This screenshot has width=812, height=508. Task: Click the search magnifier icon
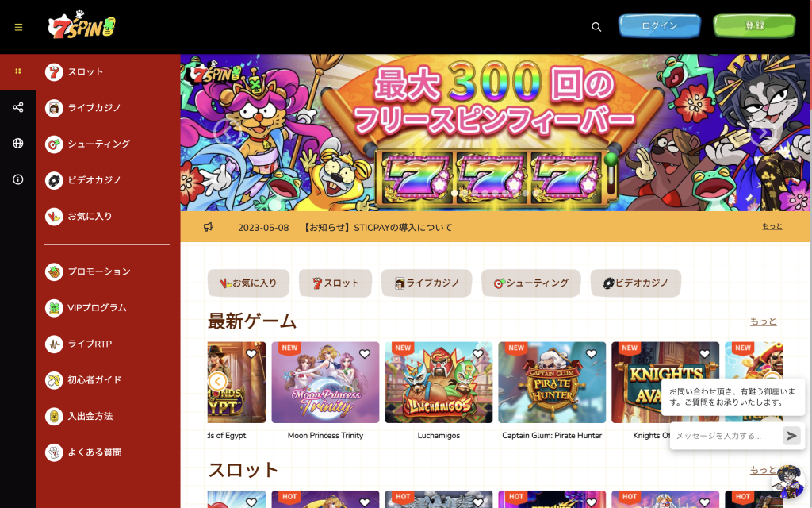[596, 27]
